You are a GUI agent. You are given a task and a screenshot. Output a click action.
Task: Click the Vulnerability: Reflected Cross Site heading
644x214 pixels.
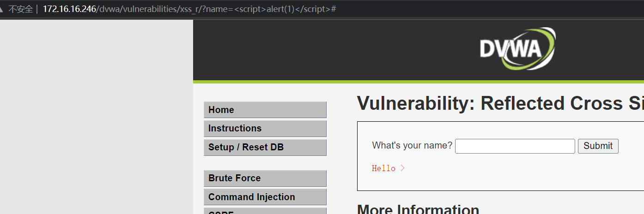500,103
